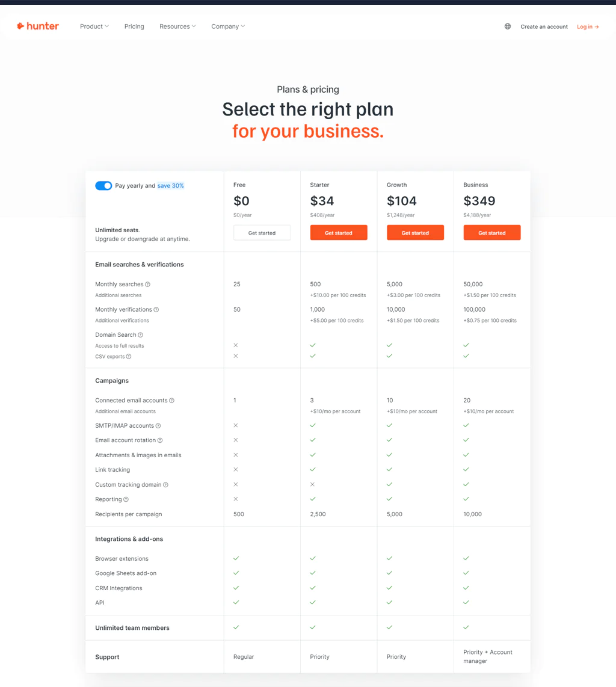Click the tooltip icon beside Monthly searches

pyautogui.click(x=148, y=284)
